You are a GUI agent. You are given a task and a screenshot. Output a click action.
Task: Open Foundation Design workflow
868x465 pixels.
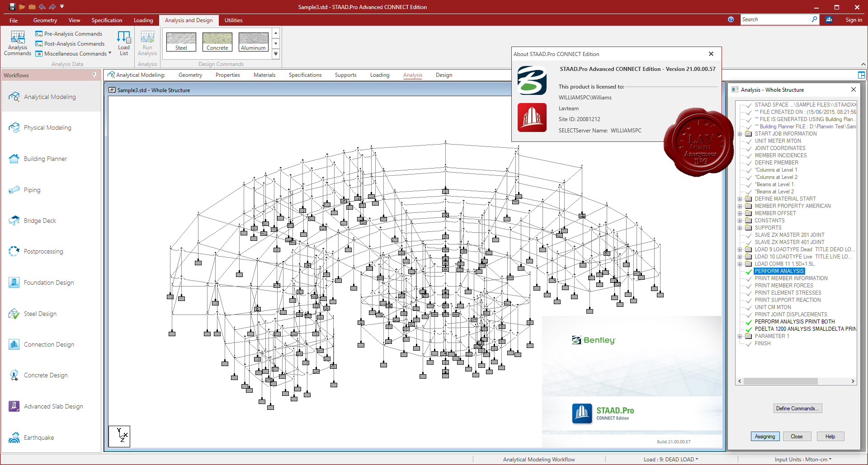tap(51, 282)
